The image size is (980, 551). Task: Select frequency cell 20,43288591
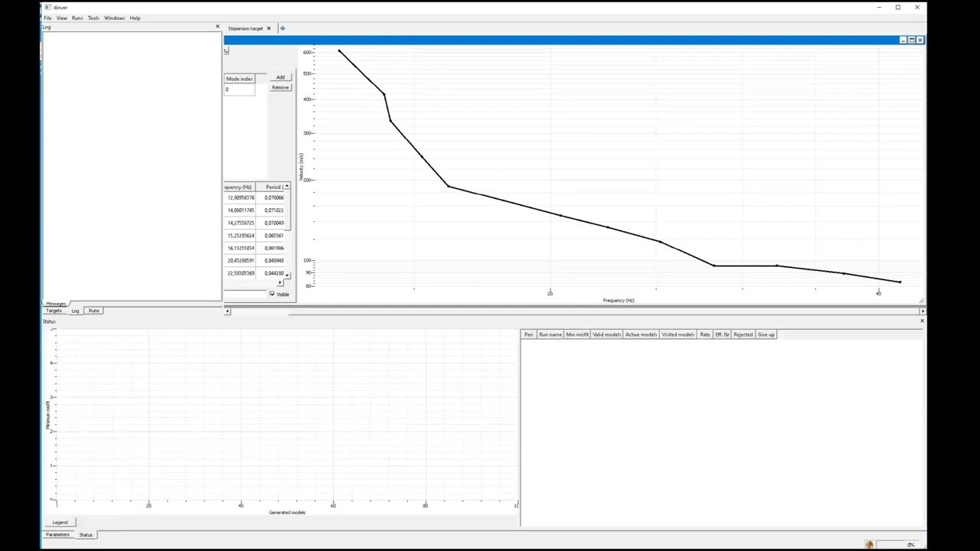click(240, 261)
